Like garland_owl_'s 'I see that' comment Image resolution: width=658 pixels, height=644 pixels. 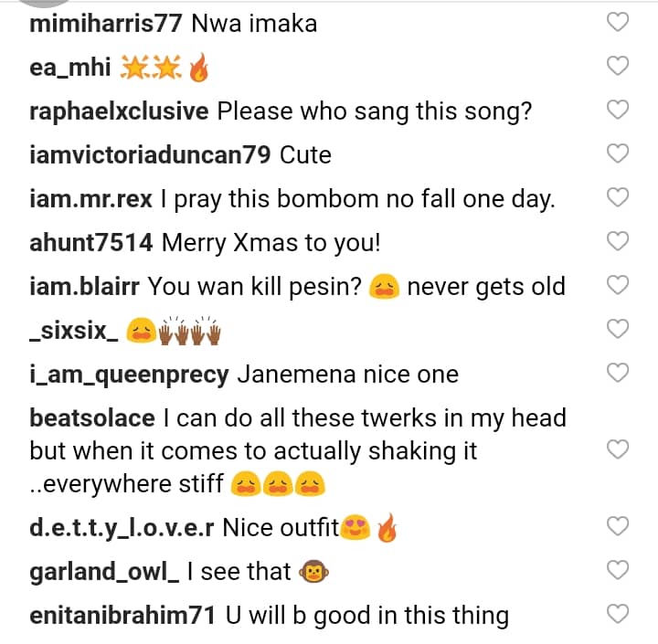coord(619,570)
